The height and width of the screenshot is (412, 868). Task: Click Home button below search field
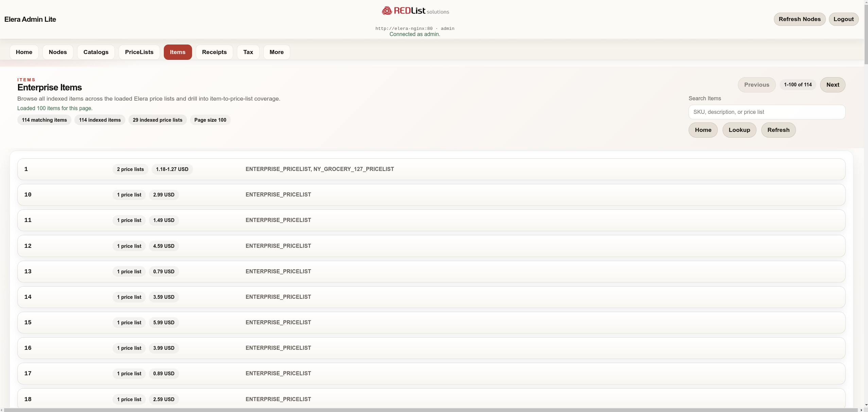(703, 130)
